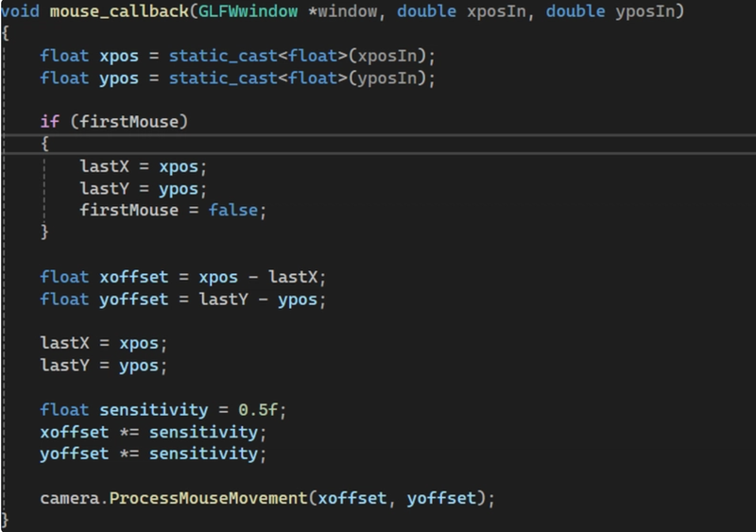
Task: Click the xposIn parameter in the signature
Action: [x=496, y=11]
